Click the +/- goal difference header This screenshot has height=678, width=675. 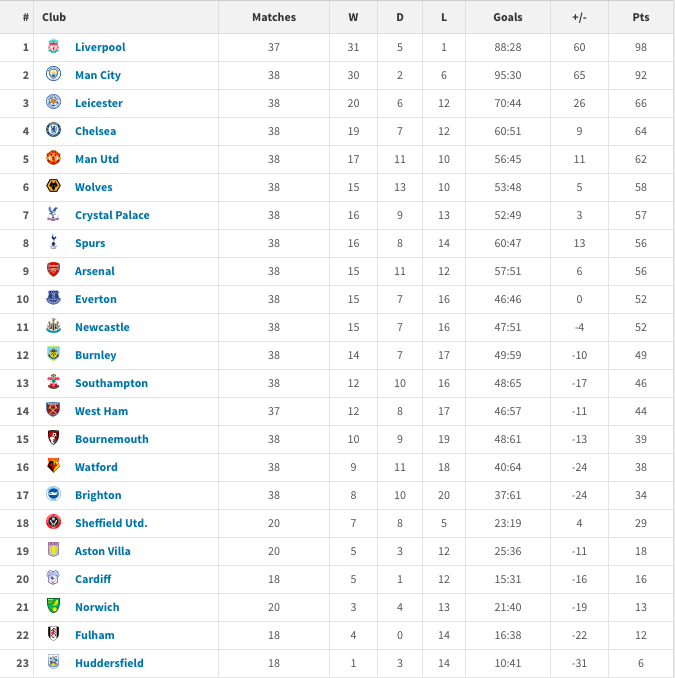click(579, 17)
